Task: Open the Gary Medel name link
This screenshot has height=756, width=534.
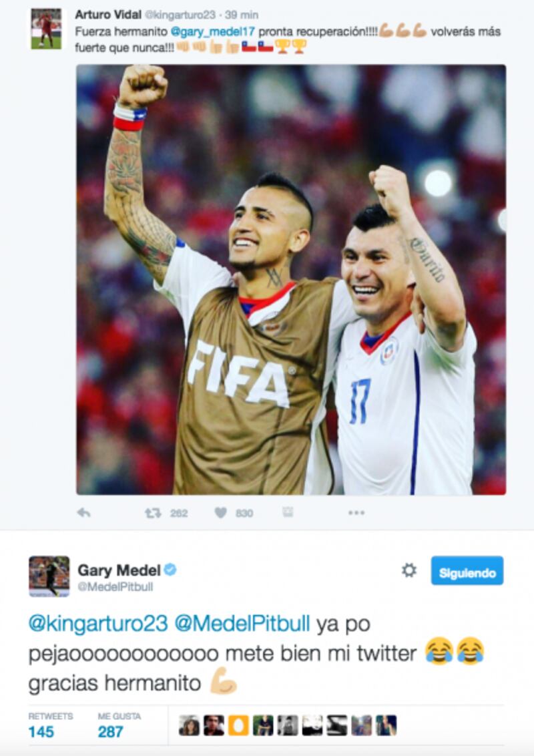Action: 119,570
